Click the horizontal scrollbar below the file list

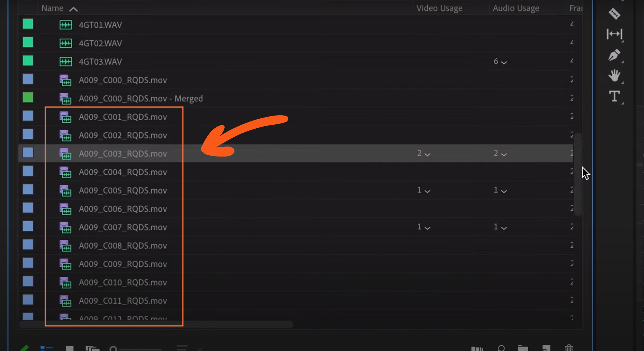point(156,324)
